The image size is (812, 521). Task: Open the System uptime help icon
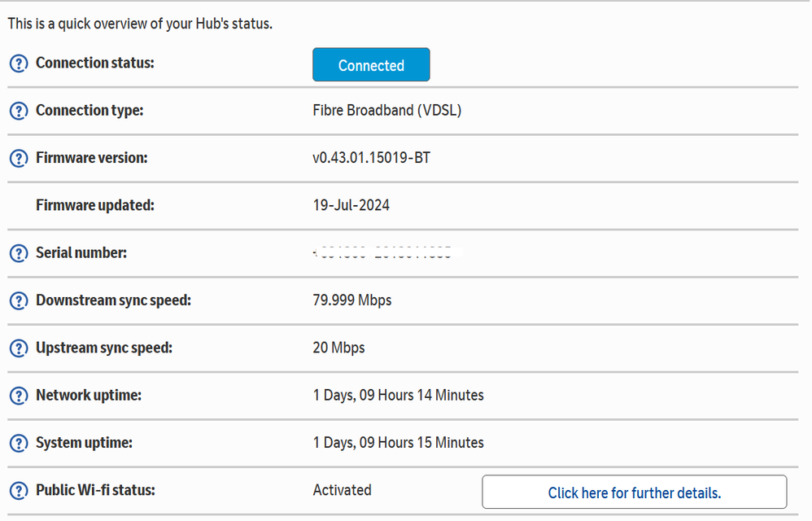(x=19, y=444)
